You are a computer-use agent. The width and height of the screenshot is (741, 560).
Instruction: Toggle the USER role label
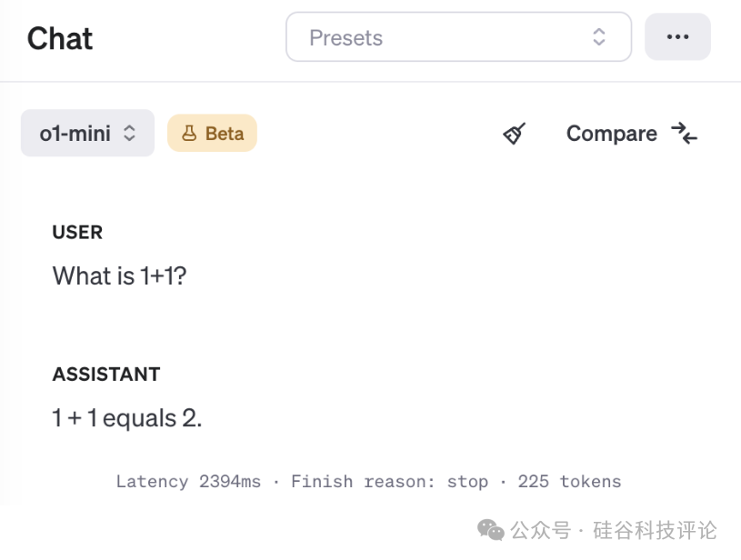pos(77,233)
